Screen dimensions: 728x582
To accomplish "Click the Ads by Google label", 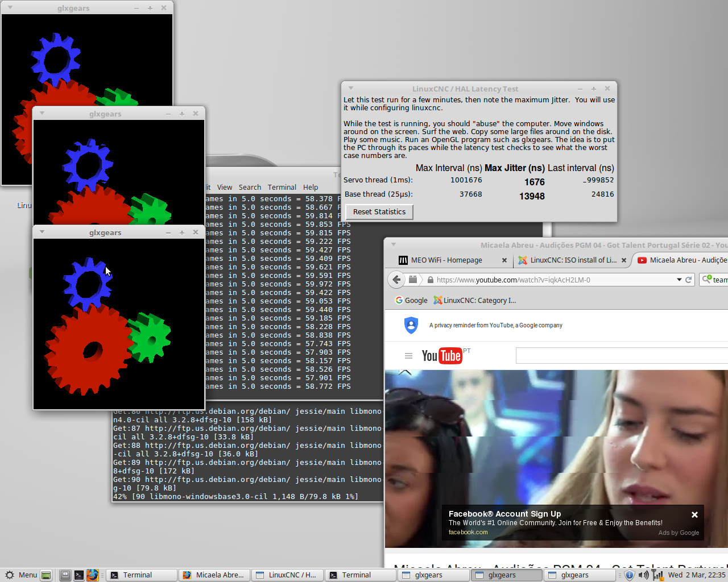I will [x=679, y=533].
